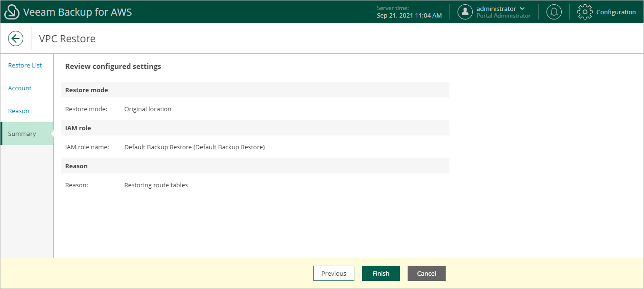Go to the Restore List step

25,66
